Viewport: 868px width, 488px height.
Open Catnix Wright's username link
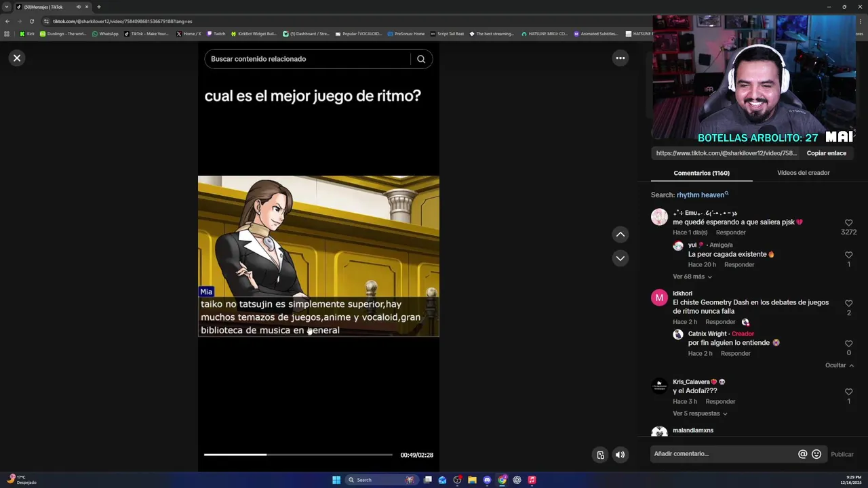[707, 333]
